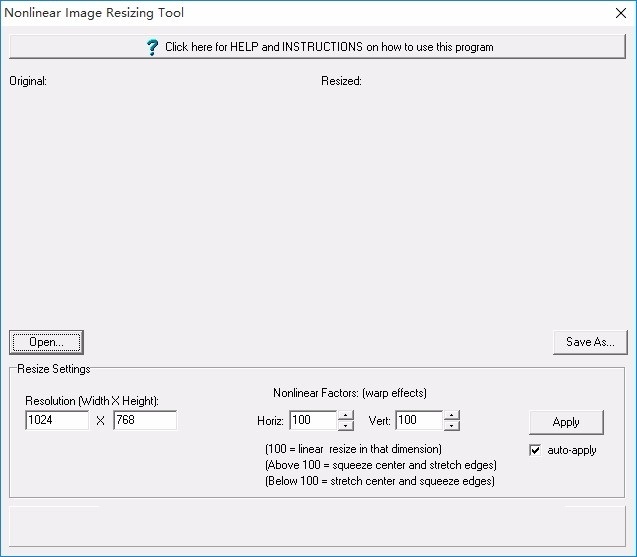Click the Resize Settings group label

(x=54, y=369)
